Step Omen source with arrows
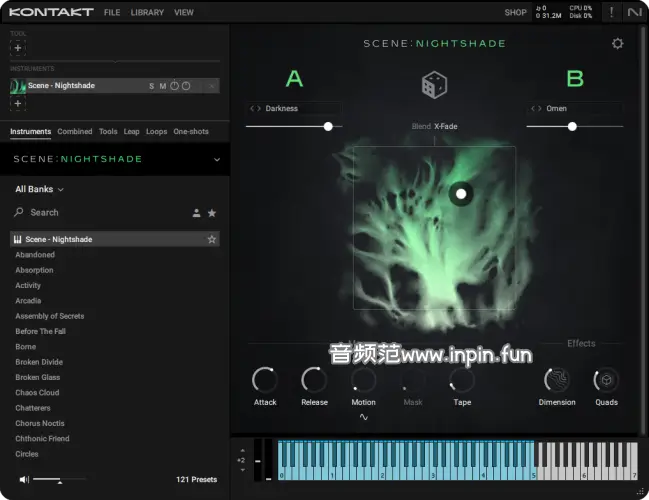 coord(536,108)
